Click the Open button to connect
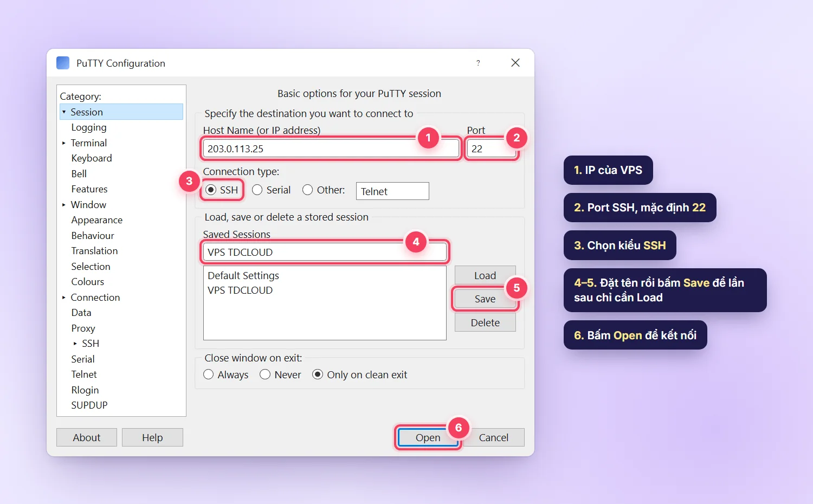Screen dimensions: 813x504 click(x=428, y=437)
